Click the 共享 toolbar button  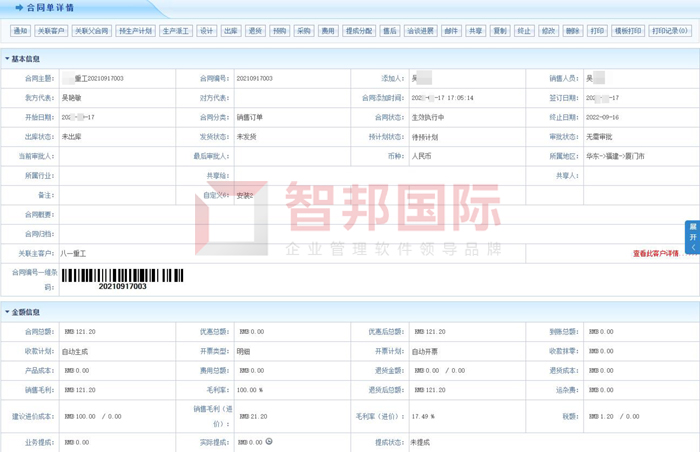pos(476,31)
